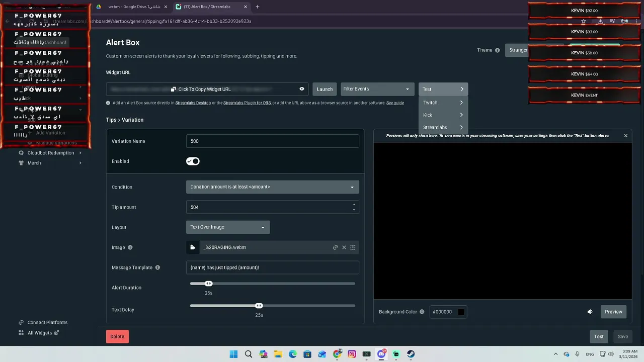Screen dimensions: 644x362
Task: Increase Tip amount with the stepper up arrow
Action: tap(354, 205)
